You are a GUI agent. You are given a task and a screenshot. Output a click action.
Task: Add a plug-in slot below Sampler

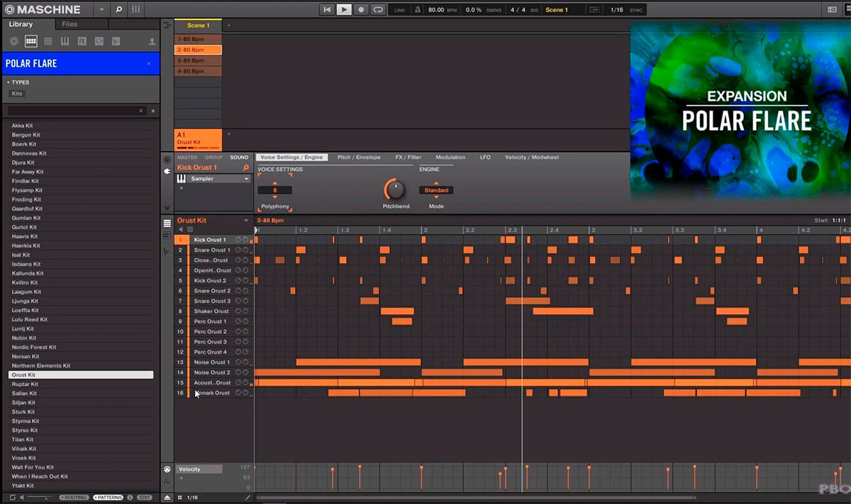(x=181, y=189)
